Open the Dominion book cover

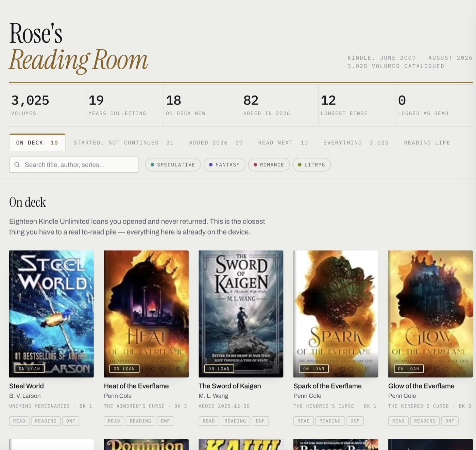[146, 444]
